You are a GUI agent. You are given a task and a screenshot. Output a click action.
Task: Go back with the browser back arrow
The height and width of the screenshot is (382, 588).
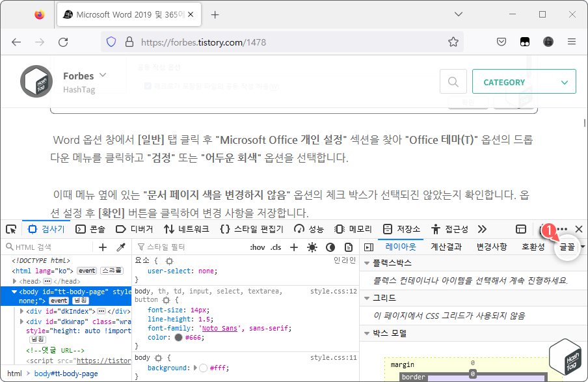tap(16, 42)
